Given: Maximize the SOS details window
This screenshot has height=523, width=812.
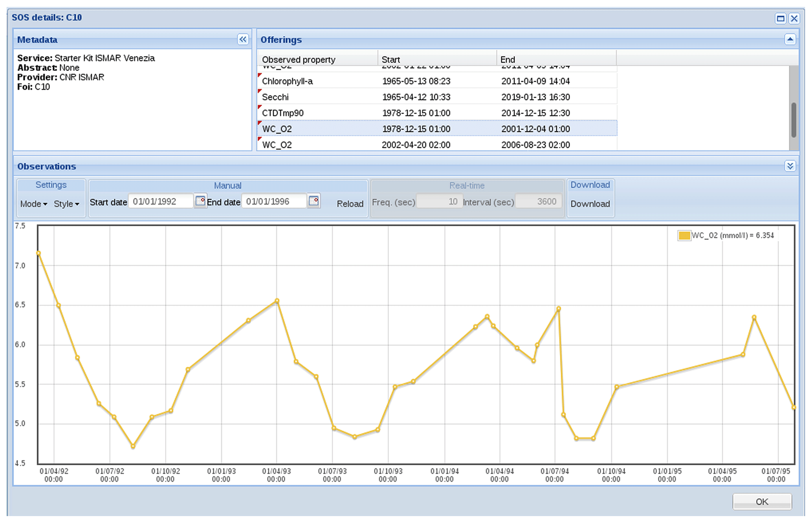Looking at the screenshot, I should click(x=781, y=18).
